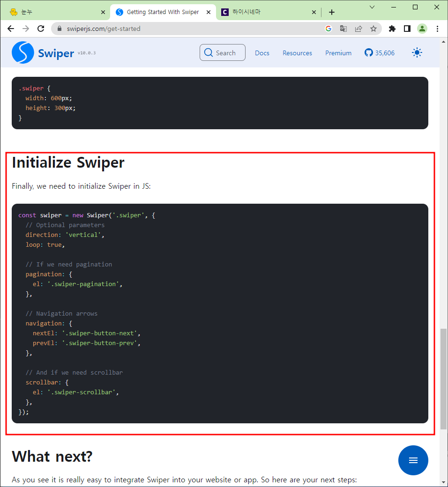The height and width of the screenshot is (487, 448).
Task: Click the "direction: 'vertical'," code line
Action: (x=65, y=235)
